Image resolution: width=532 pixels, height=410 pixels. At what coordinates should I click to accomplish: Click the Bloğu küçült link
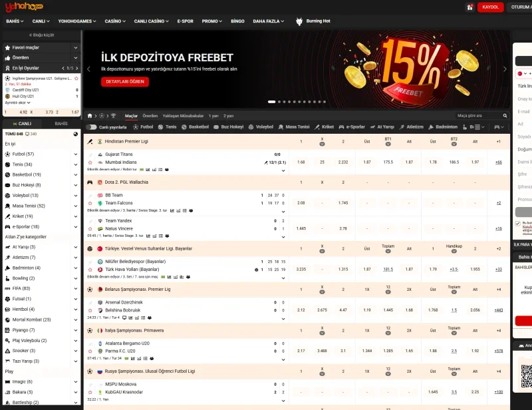point(41,35)
